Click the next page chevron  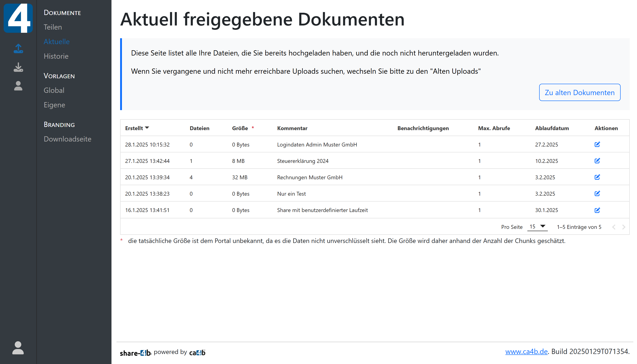(624, 227)
